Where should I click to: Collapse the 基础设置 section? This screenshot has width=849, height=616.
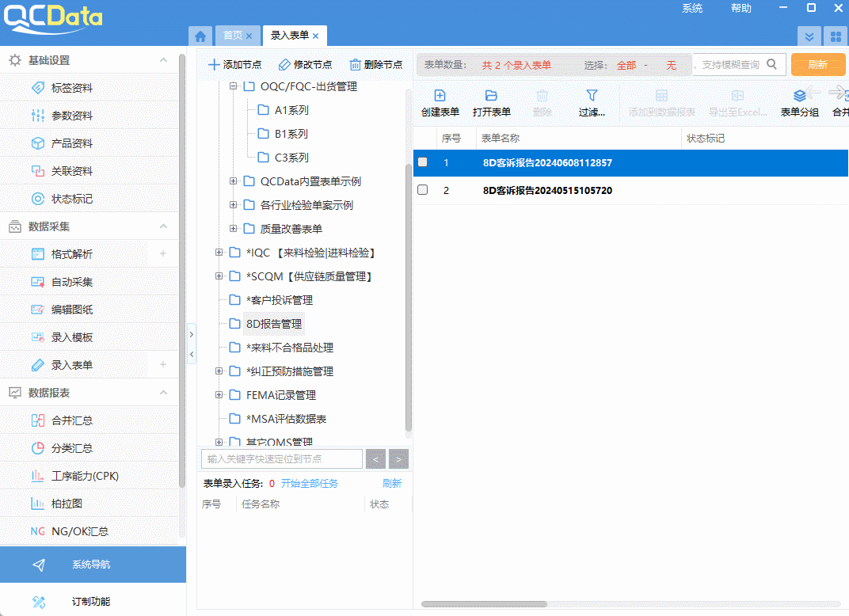(x=163, y=59)
